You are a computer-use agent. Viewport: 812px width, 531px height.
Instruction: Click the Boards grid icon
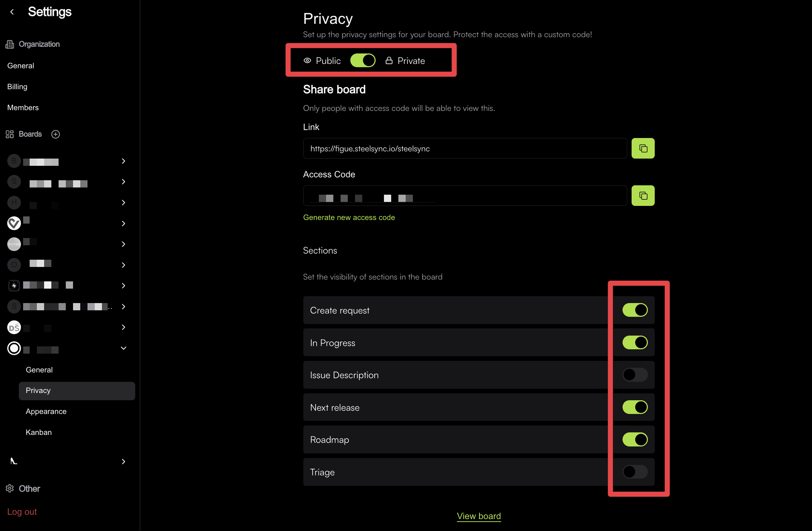(x=10, y=134)
